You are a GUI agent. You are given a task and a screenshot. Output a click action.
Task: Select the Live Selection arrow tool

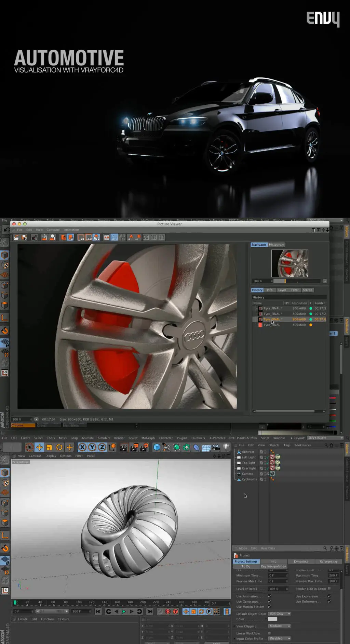29,447
